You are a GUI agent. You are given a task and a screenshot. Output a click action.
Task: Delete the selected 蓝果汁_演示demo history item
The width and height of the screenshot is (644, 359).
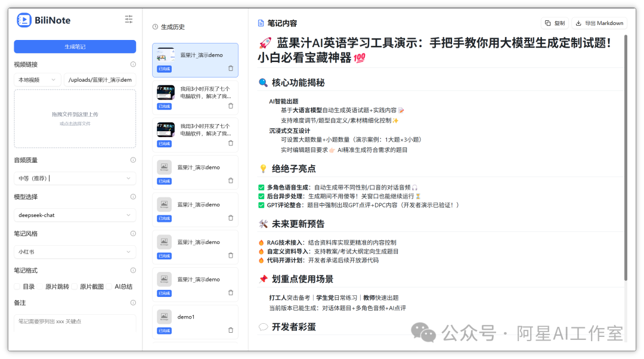pos(231,69)
